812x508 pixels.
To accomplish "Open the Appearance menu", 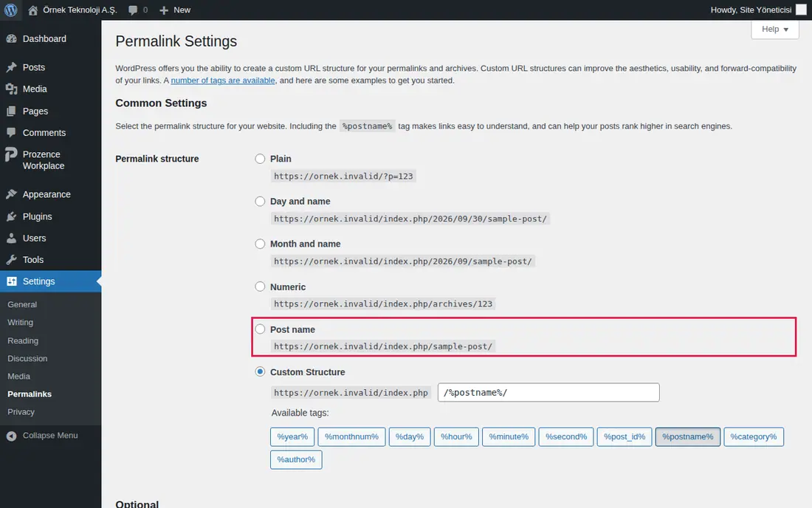I will tap(51, 194).
